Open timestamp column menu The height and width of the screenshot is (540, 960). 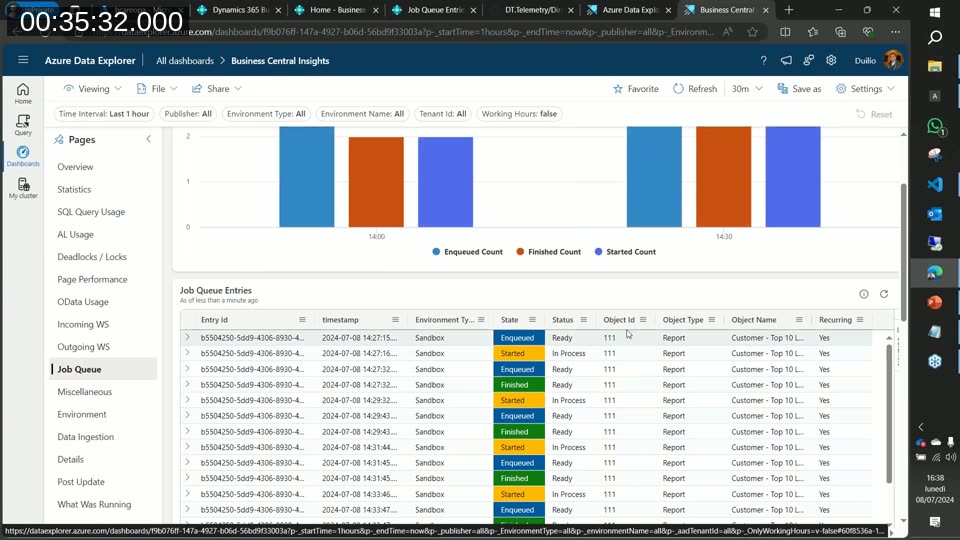[396, 320]
